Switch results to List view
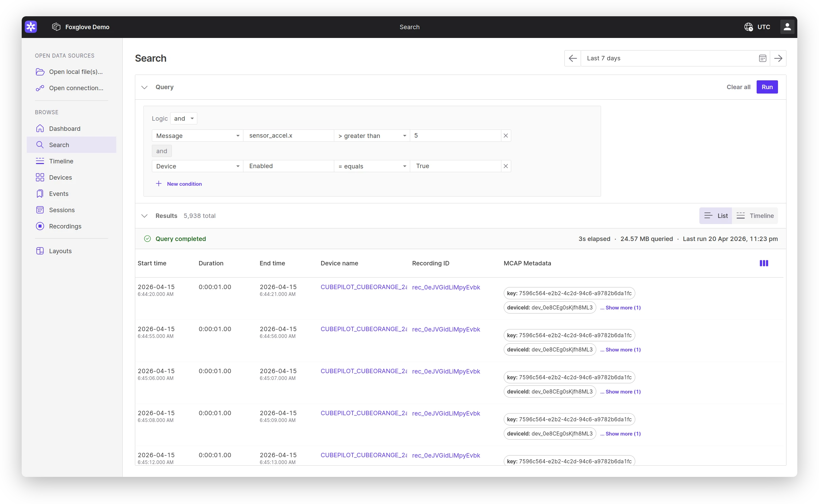Image resolution: width=819 pixels, height=504 pixels. [716, 216]
